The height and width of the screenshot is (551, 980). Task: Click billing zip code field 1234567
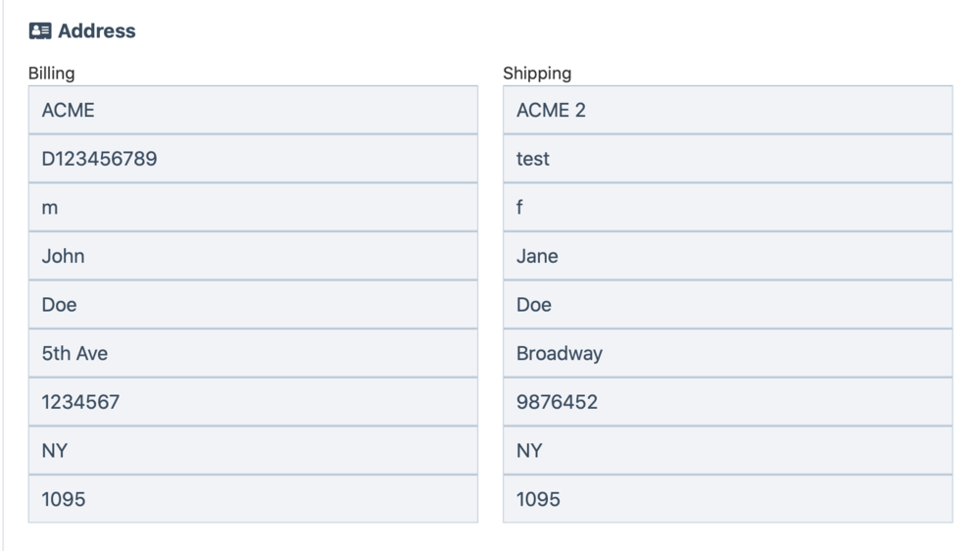(x=253, y=402)
